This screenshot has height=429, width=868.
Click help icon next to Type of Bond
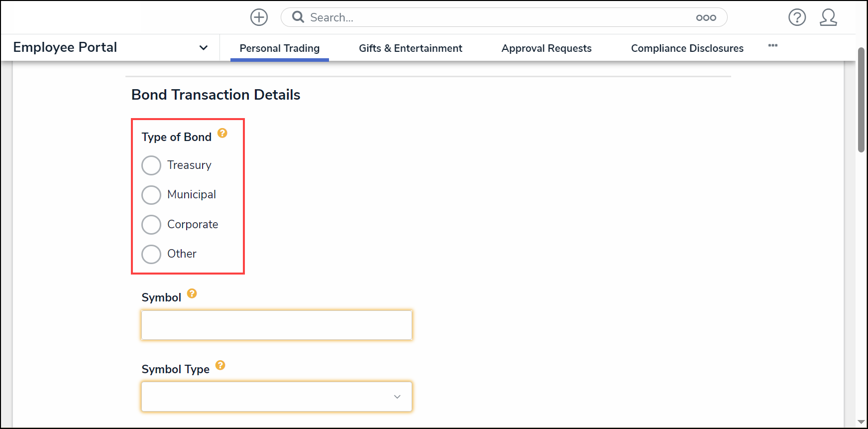222,133
